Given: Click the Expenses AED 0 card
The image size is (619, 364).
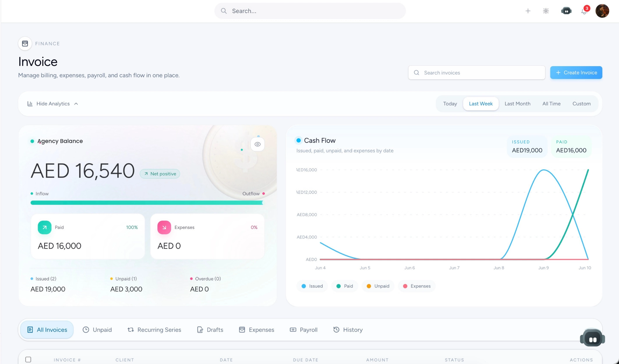Looking at the screenshot, I should click(207, 236).
